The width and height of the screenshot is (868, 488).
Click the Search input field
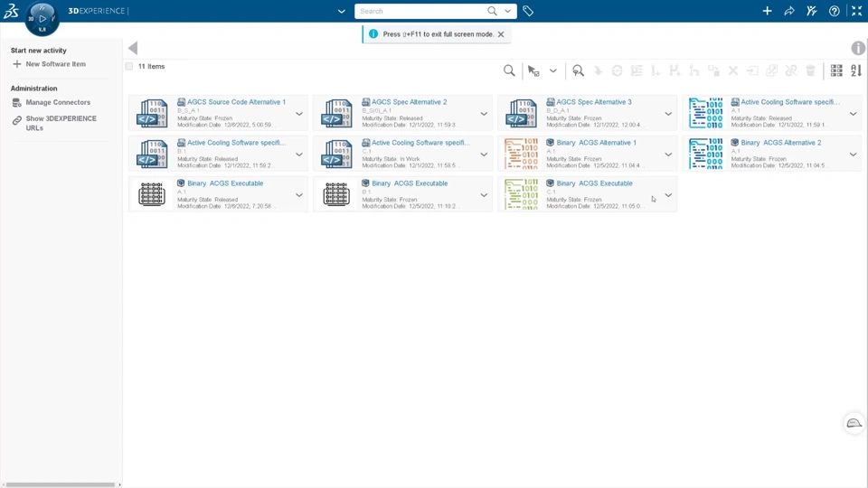point(421,11)
